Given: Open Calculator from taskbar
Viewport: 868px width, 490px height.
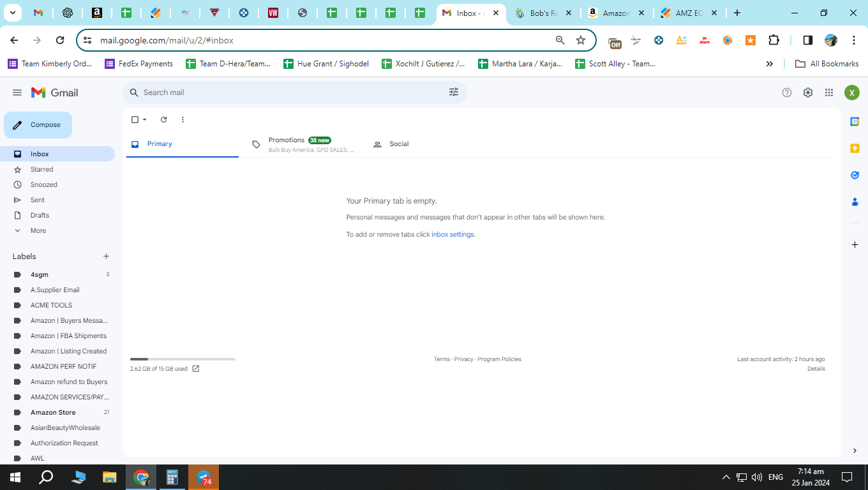Looking at the screenshot, I should pyautogui.click(x=172, y=477).
